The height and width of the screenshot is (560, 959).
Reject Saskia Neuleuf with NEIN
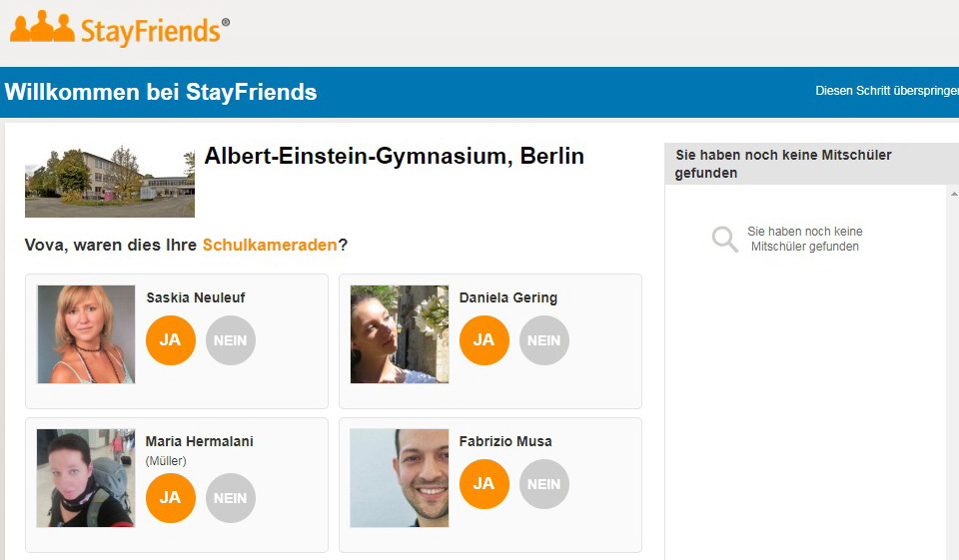(x=231, y=340)
